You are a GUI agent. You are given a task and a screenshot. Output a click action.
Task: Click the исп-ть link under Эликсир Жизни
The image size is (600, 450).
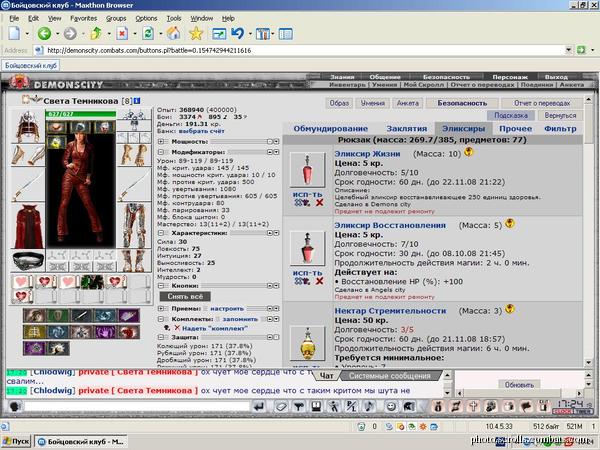tap(307, 194)
